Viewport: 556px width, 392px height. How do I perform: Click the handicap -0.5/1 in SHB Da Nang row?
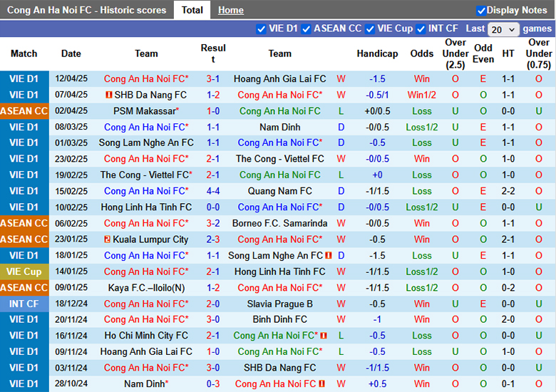coord(377,95)
